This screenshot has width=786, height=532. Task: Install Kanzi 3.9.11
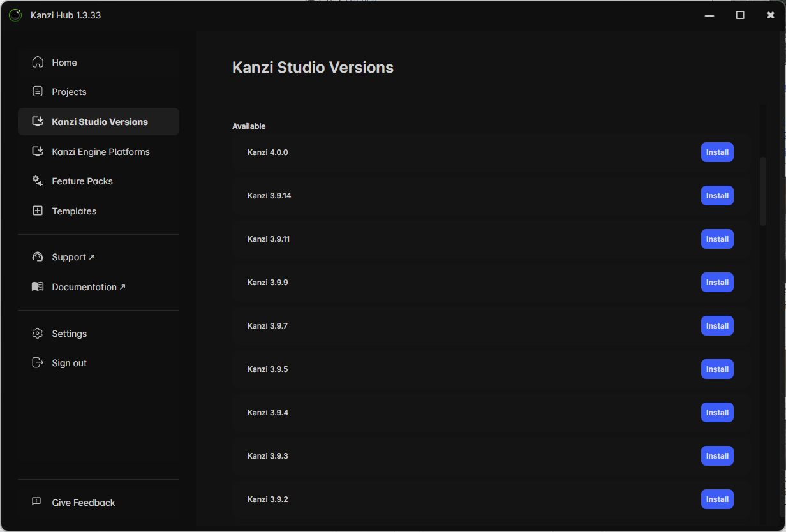[x=717, y=239]
